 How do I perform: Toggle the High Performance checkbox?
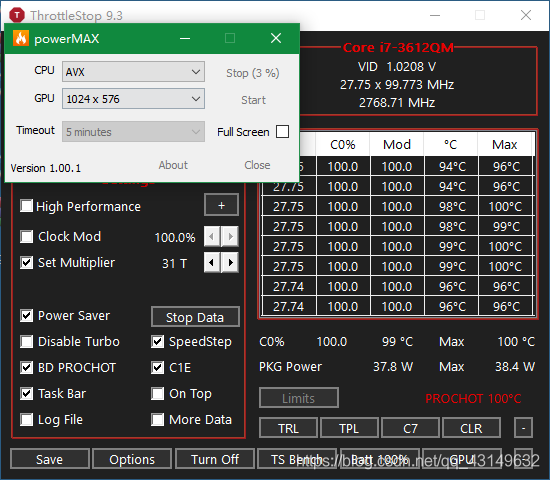click(x=27, y=206)
